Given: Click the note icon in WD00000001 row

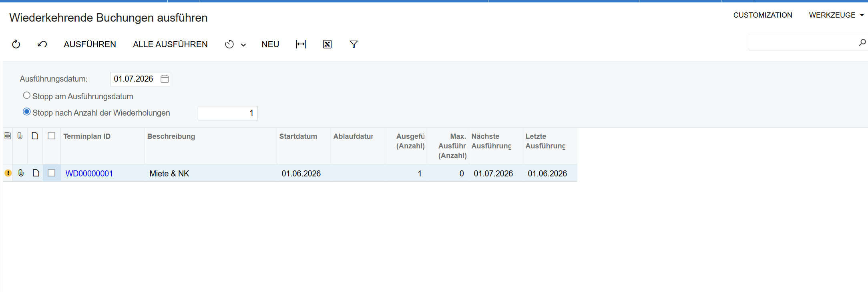Looking at the screenshot, I should click(36, 173).
